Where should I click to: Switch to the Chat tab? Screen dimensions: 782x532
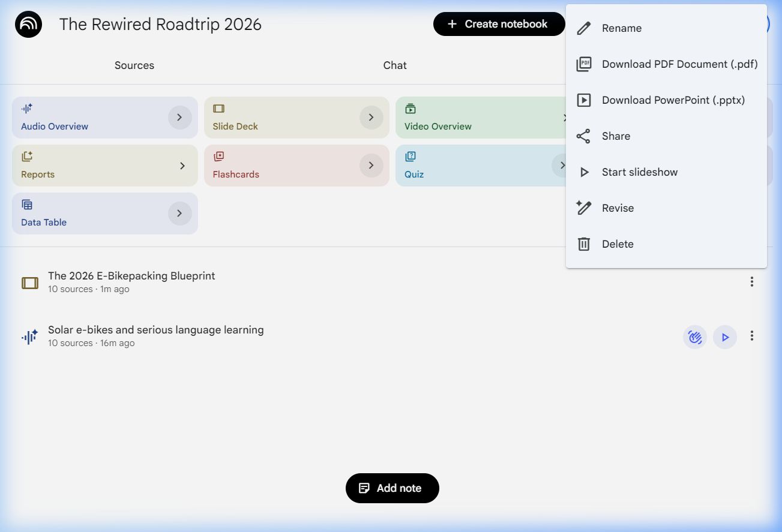[x=395, y=65]
